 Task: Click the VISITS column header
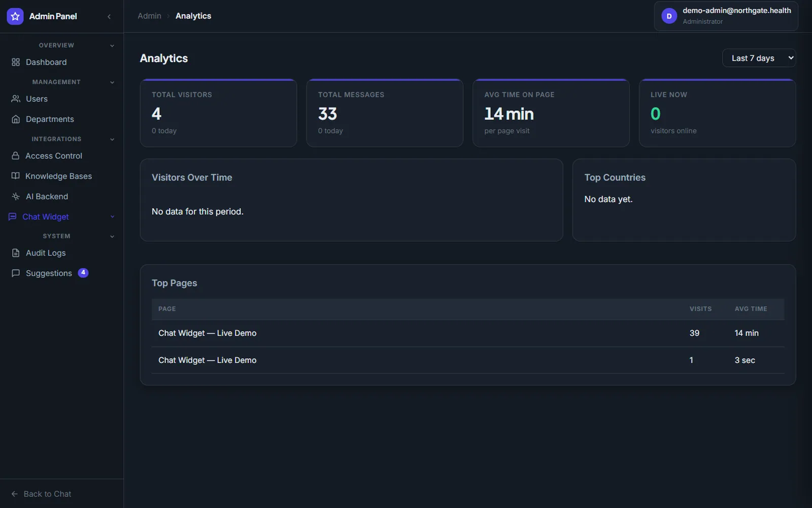pos(700,309)
